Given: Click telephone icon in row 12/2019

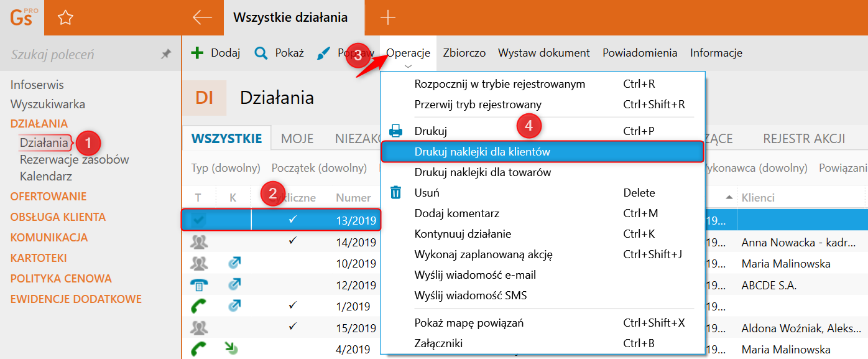Looking at the screenshot, I should point(199,285).
